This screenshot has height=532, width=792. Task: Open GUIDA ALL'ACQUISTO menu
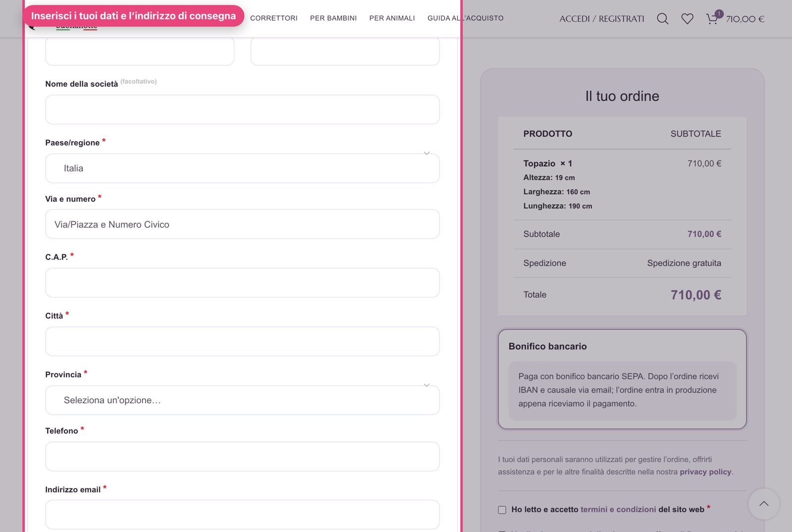coord(465,18)
